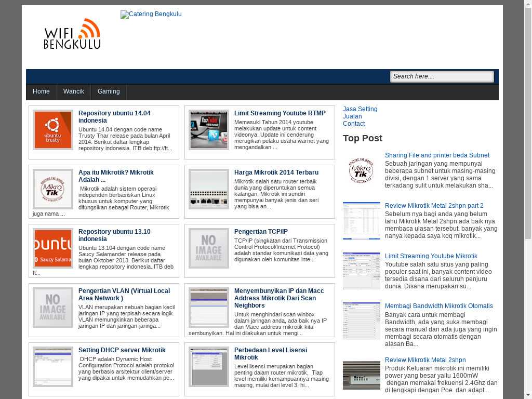Open Perbedaan Level Lisensi Mikrotik post

(x=270, y=353)
